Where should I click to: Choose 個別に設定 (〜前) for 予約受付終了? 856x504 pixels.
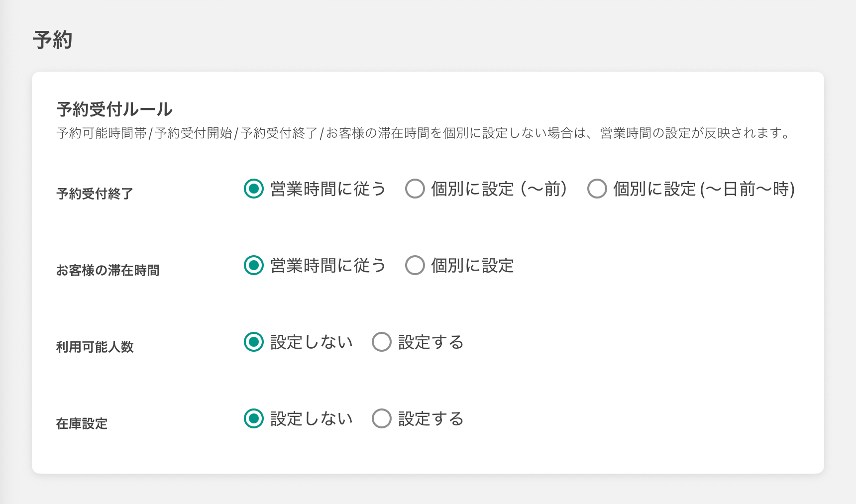pos(415,189)
